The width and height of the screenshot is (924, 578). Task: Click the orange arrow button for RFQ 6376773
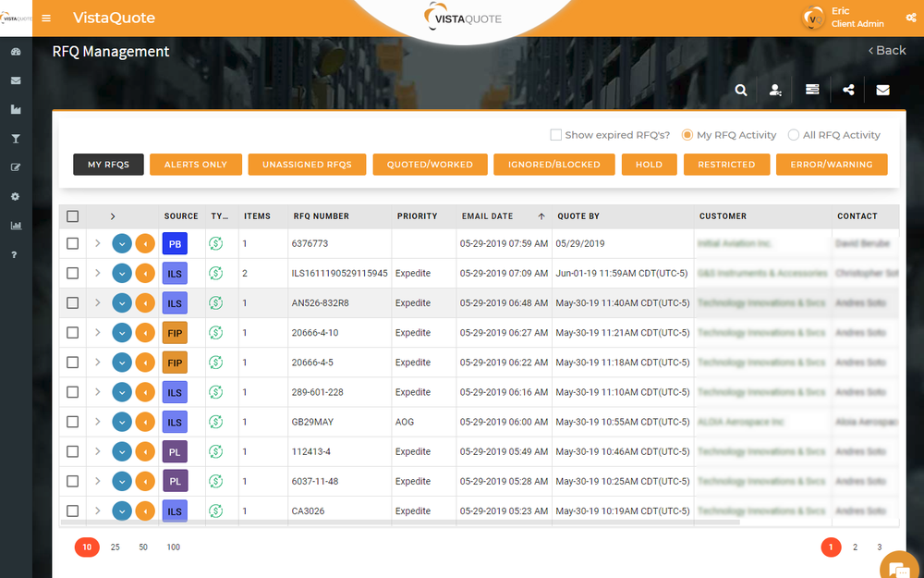[145, 243]
